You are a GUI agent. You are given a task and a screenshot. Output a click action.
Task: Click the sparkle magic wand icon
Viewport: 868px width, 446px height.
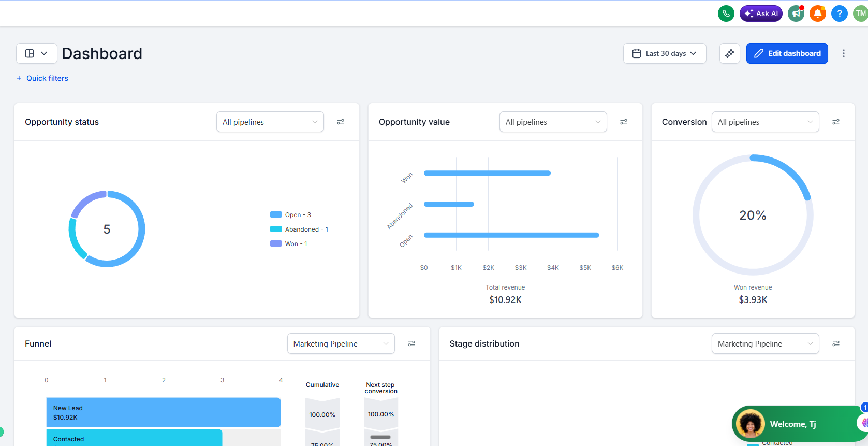730,53
